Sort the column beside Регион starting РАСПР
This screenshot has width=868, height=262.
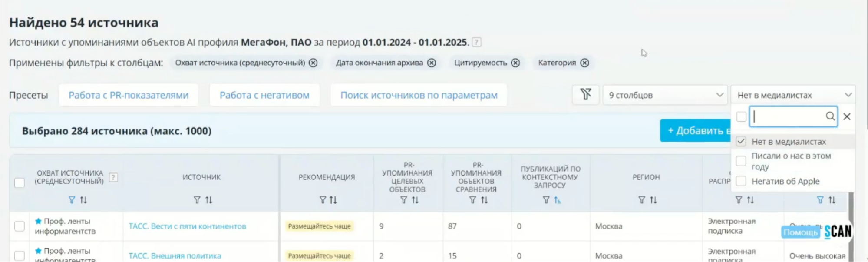tap(750, 200)
